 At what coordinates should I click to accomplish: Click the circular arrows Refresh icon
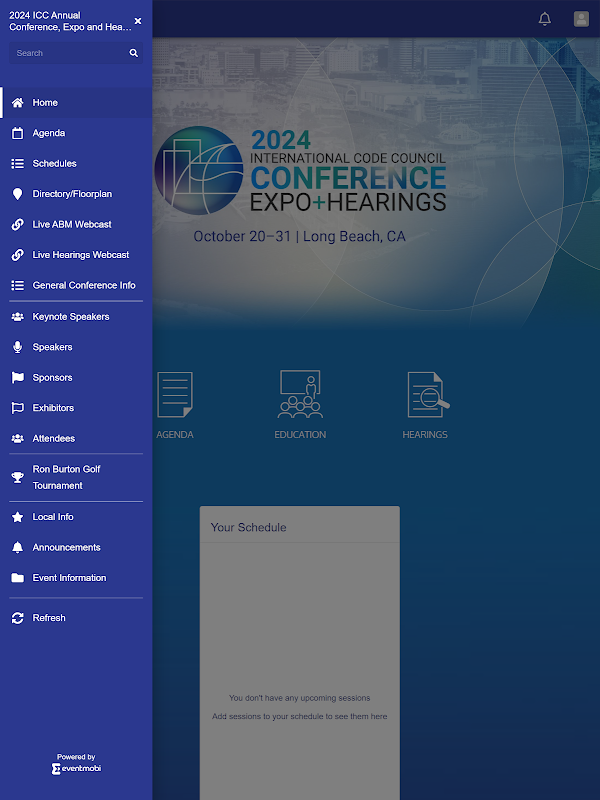[x=17, y=618]
